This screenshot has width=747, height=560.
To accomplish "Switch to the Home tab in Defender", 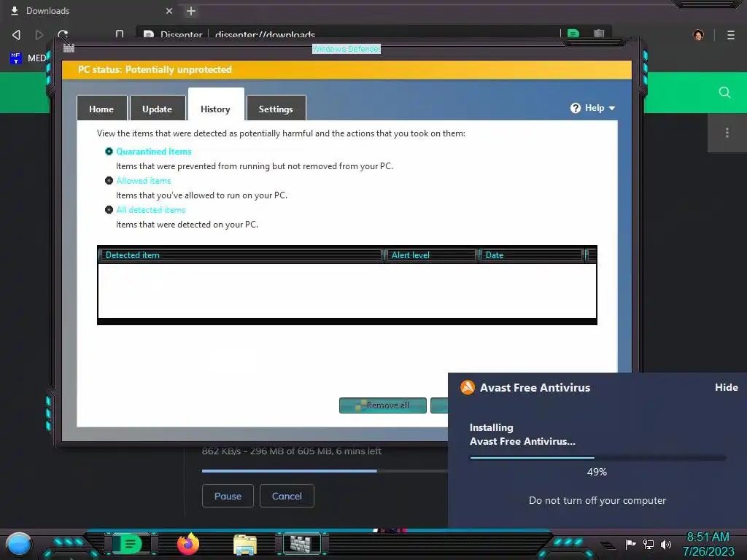I will point(101,109).
